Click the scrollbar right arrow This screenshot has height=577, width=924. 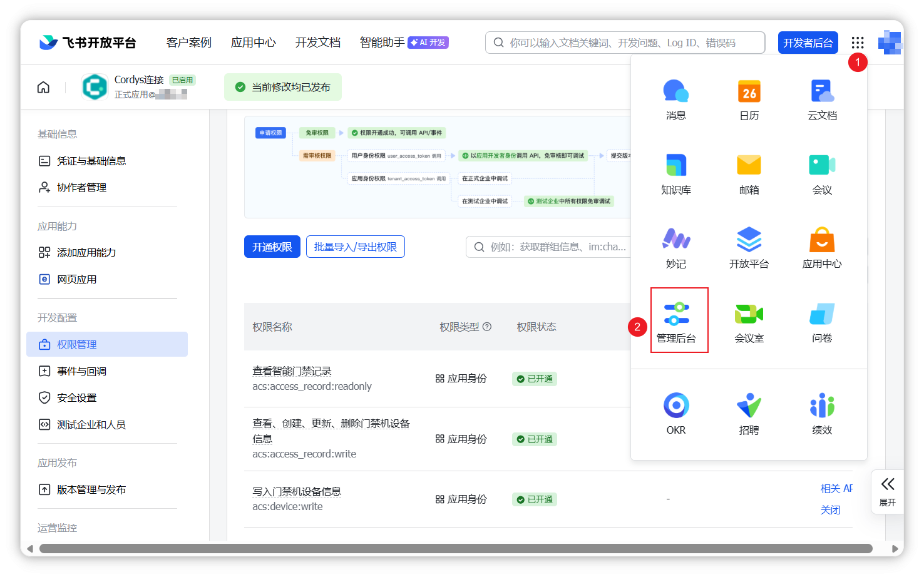895,549
